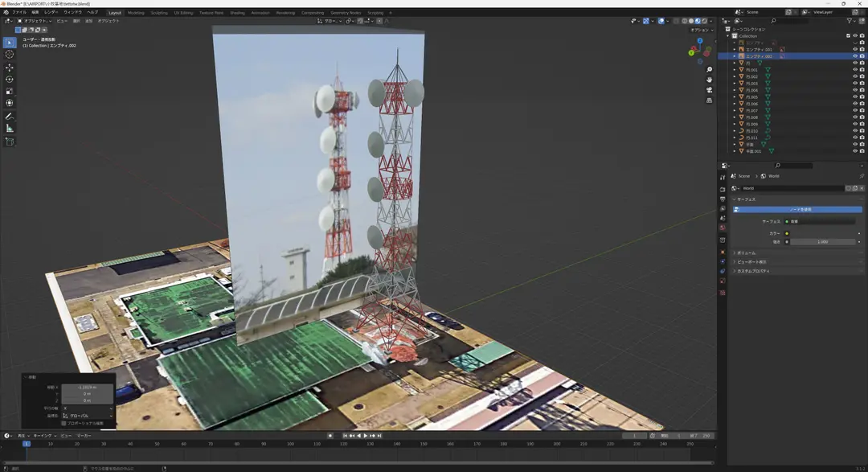The image size is (868, 472).
Task: Select the Transform tool
Action: click(10, 103)
